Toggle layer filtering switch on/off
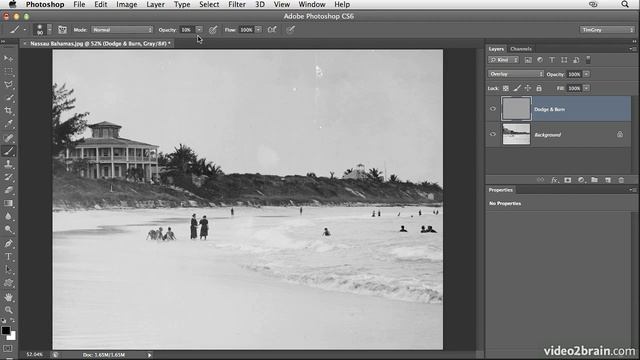640x360 pixels. tap(588, 60)
